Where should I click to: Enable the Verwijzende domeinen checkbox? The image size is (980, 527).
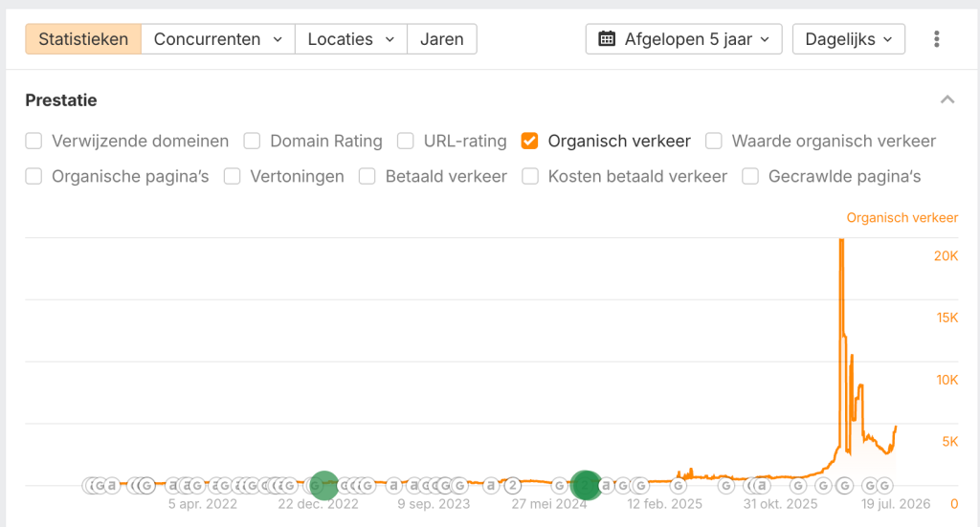[33, 142]
